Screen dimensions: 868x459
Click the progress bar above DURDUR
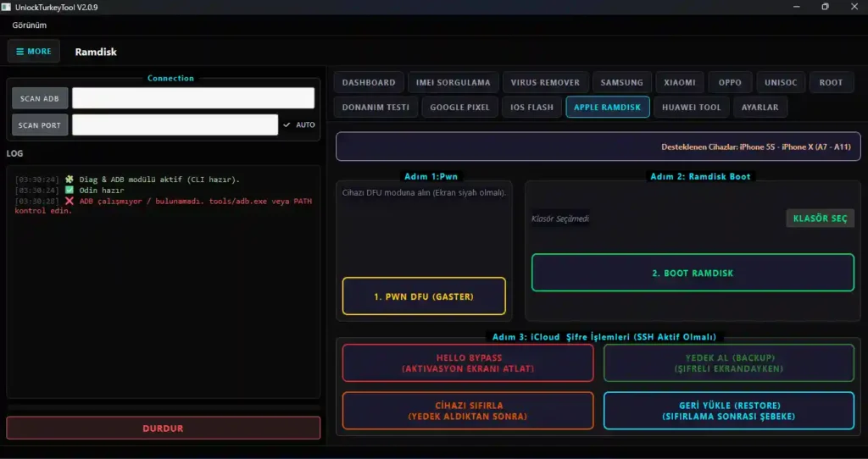[x=164, y=408]
